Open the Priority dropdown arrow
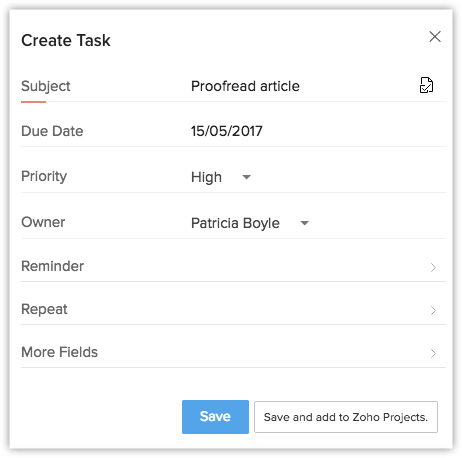 point(246,177)
